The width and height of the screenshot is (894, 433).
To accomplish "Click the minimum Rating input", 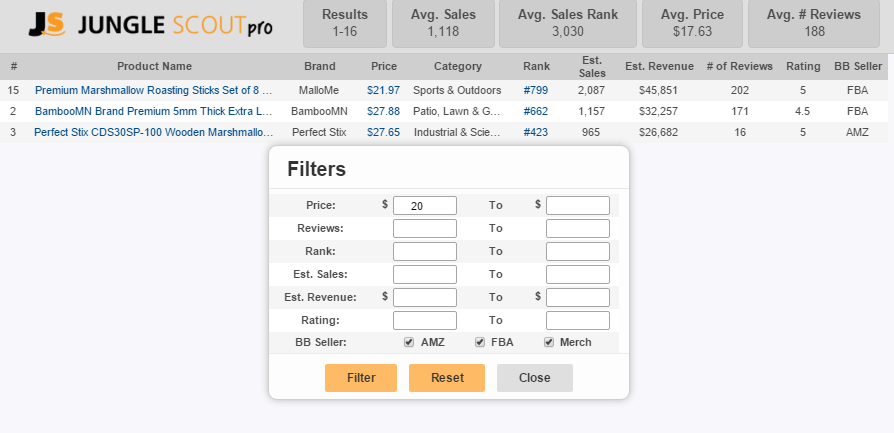I will click(425, 320).
